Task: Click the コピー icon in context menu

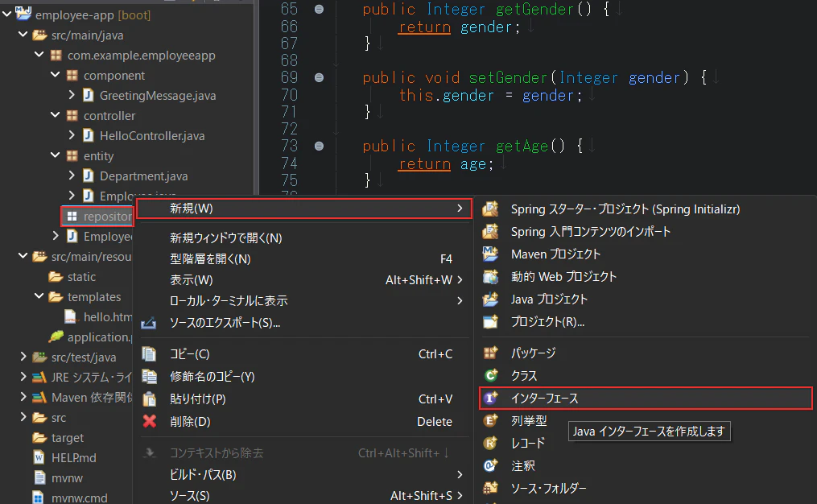Action: 149,354
